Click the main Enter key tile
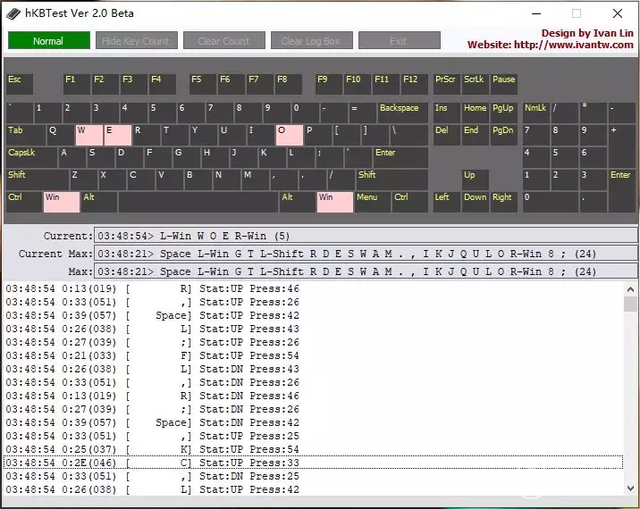 point(401,158)
